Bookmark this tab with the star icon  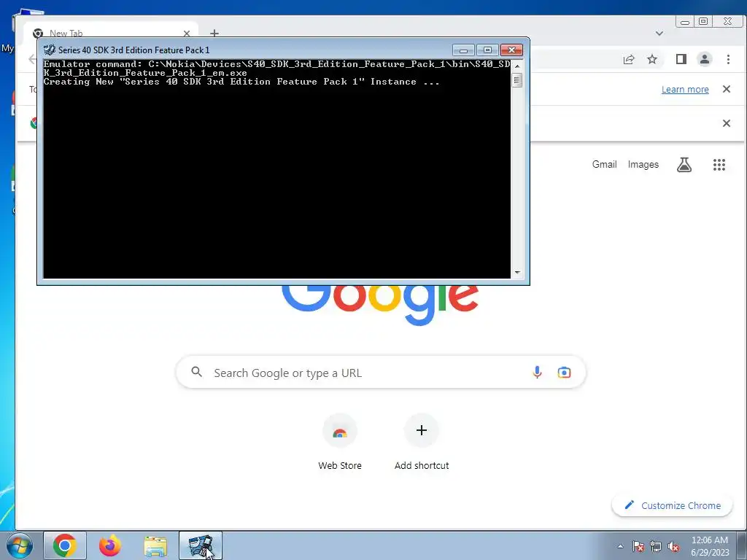pyautogui.click(x=652, y=60)
